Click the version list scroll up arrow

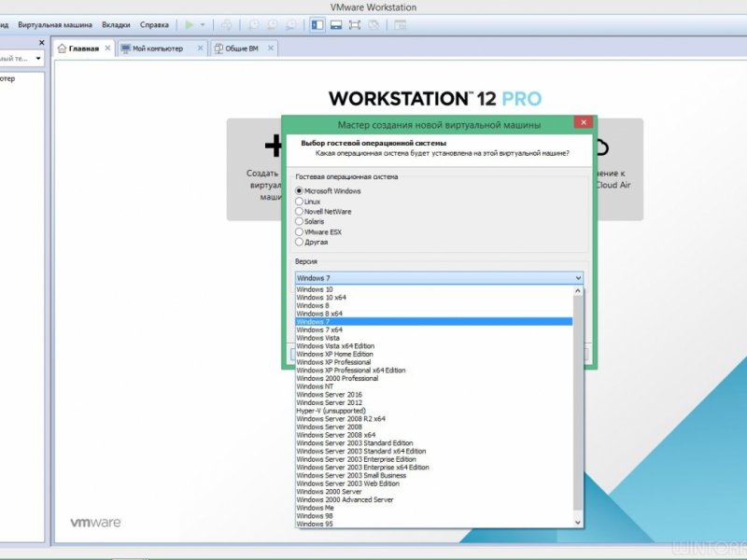point(578,290)
